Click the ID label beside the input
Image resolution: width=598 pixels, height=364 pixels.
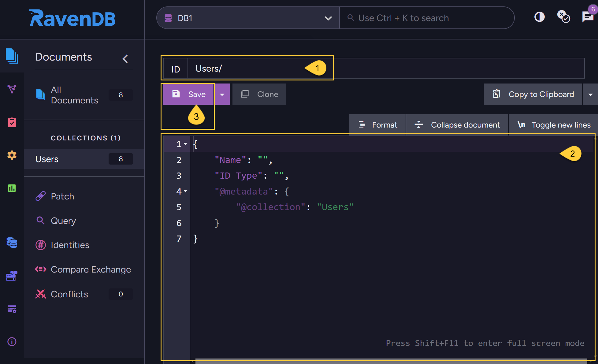[176, 69]
